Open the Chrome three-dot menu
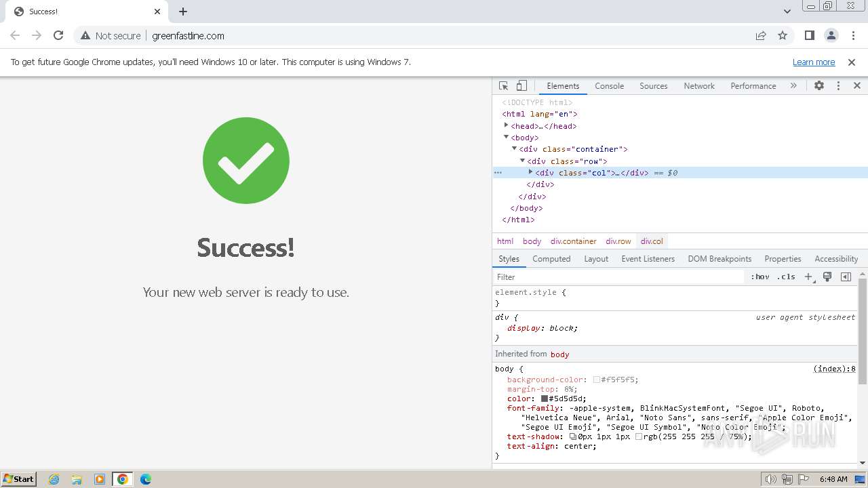The height and width of the screenshot is (488, 868). [x=852, y=35]
